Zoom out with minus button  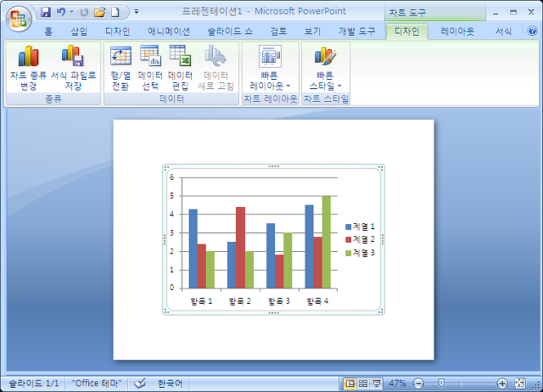[x=418, y=384]
